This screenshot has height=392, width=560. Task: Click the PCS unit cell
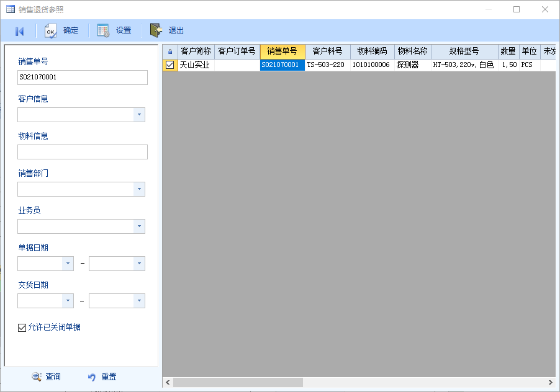coord(530,65)
